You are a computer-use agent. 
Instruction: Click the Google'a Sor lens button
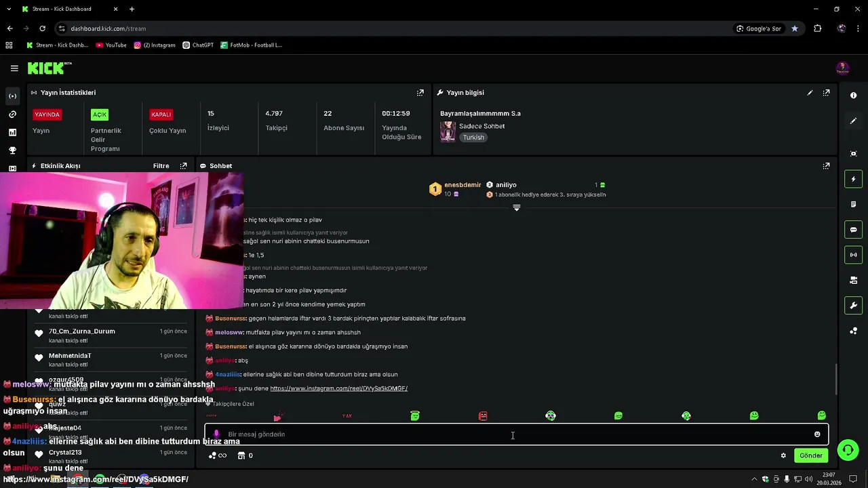click(x=759, y=28)
